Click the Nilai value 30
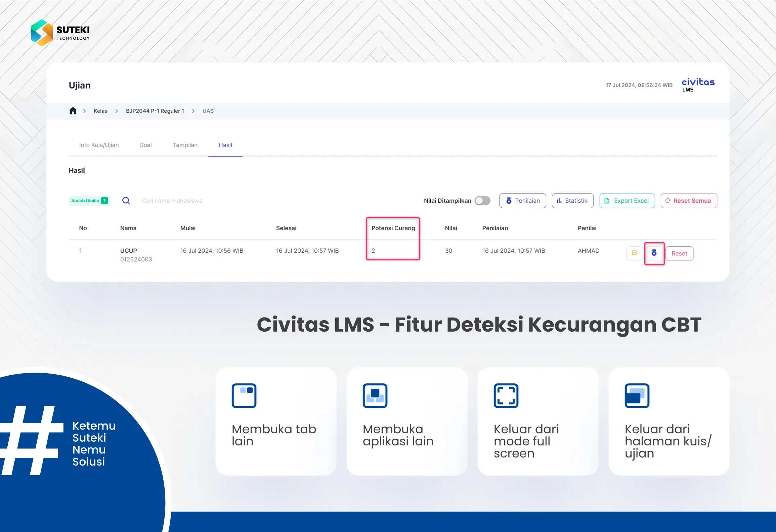 coord(449,251)
